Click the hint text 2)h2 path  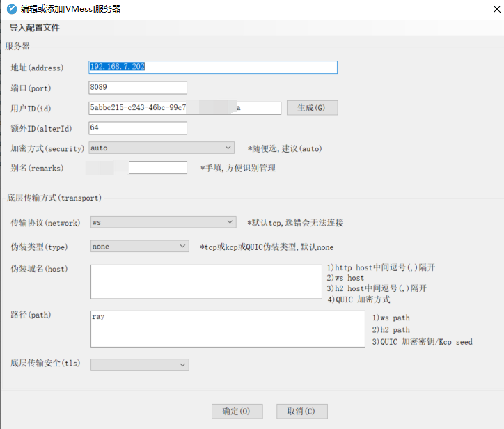pyautogui.click(x=391, y=329)
